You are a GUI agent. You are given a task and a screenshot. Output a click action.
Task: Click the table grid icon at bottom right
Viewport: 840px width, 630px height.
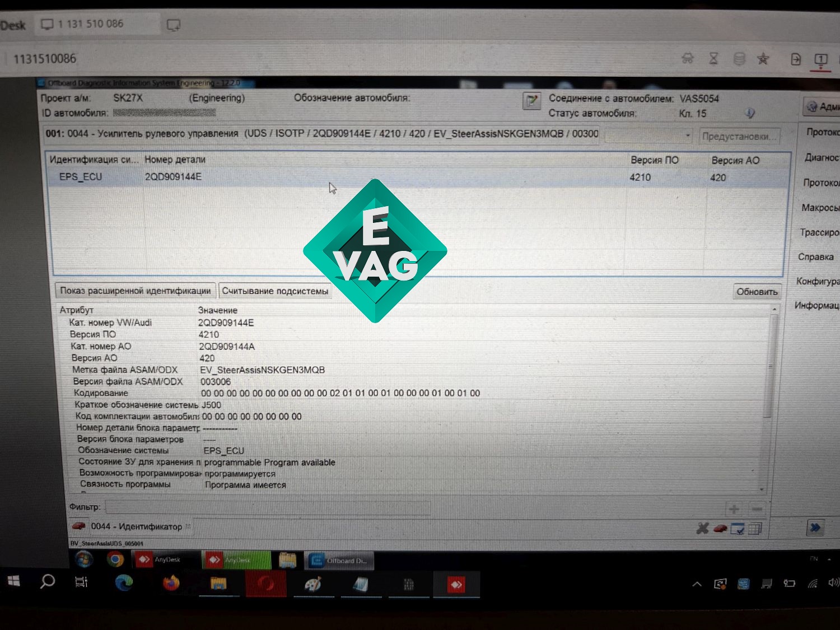pos(755,528)
